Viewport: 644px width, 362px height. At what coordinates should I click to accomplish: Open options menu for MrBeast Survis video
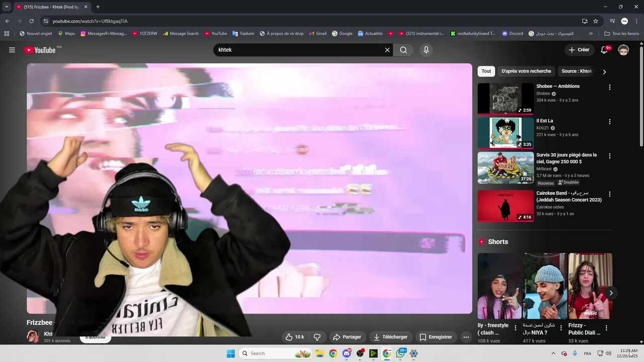pos(610,156)
